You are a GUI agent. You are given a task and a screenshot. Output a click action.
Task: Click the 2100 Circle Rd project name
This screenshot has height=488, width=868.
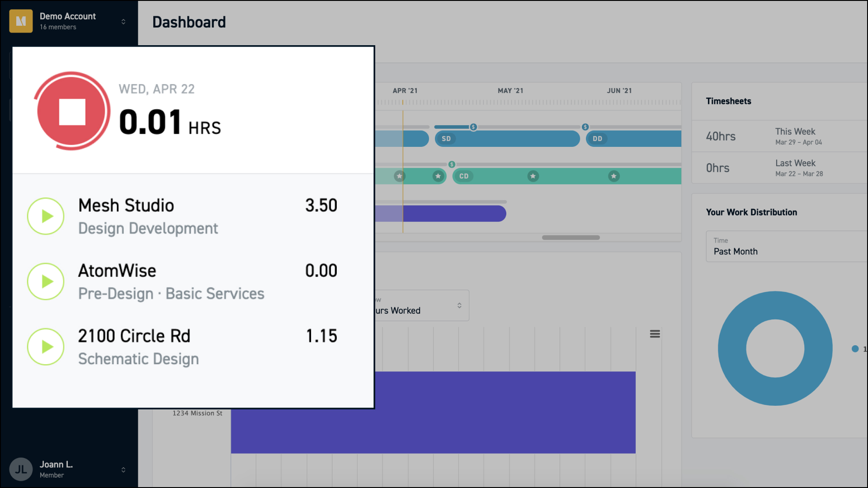[x=134, y=336]
